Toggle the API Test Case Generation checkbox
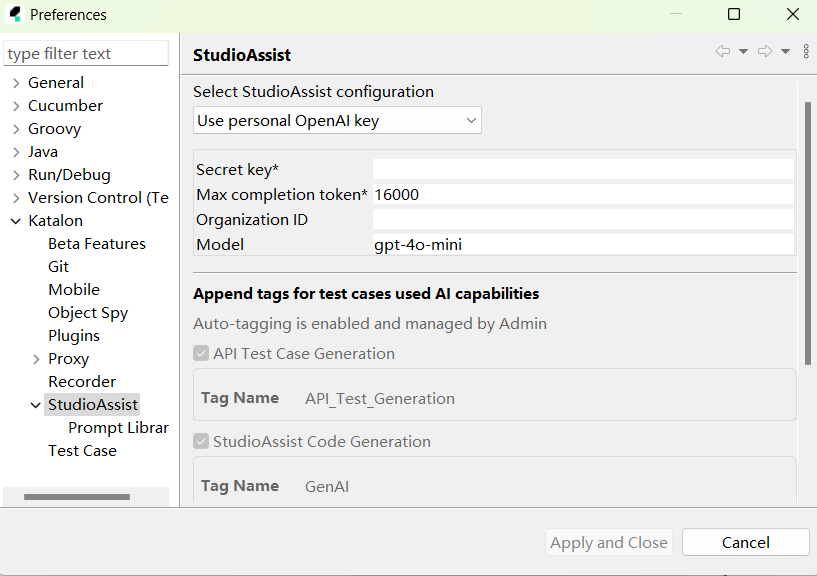This screenshot has height=576, width=817. click(x=201, y=354)
